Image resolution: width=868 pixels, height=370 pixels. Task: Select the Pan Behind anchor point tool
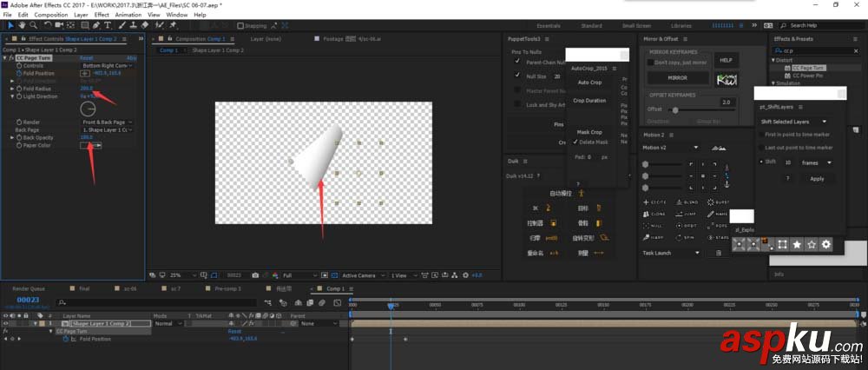tap(71, 25)
